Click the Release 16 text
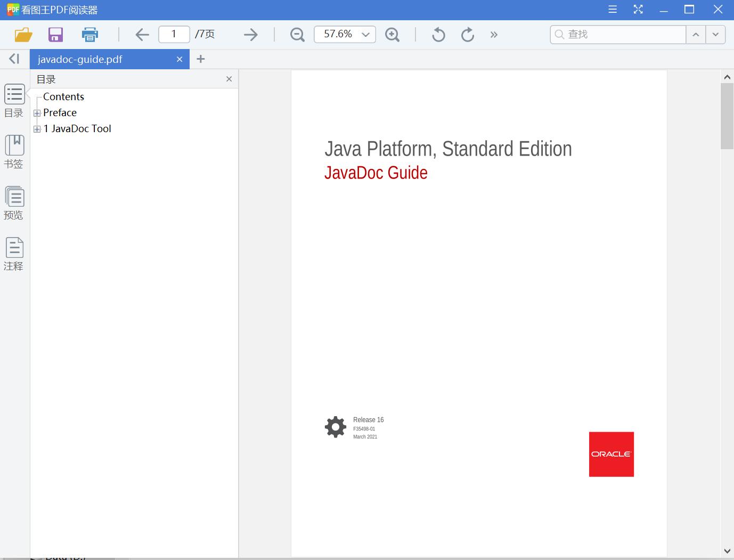Screen dimensions: 734x560 [x=368, y=420]
